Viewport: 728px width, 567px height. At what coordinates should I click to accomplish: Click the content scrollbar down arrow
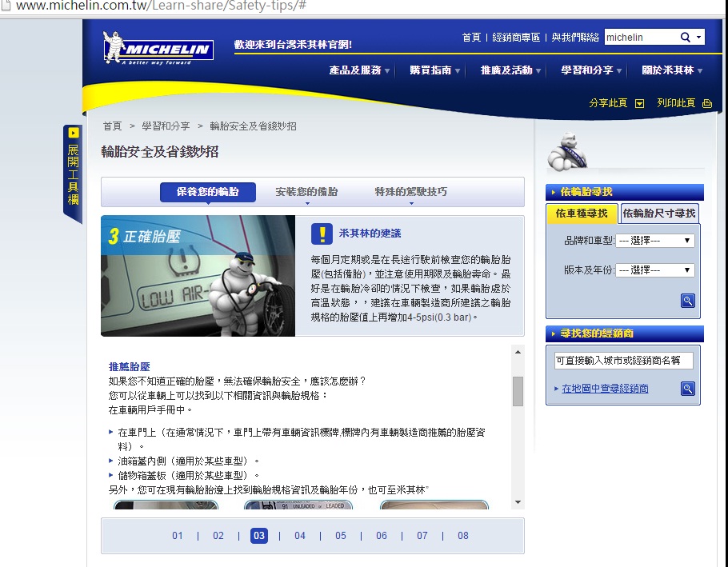tap(518, 502)
